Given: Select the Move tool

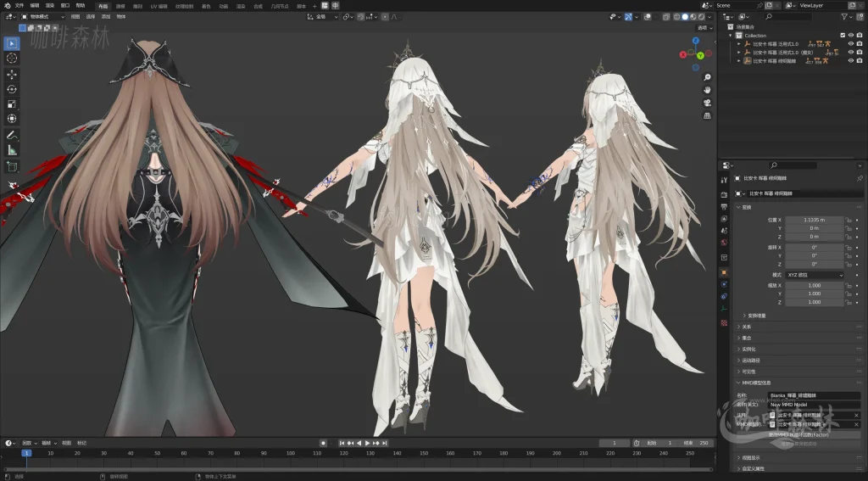Looking at the screenshot, I should click(x=12, y=75).
